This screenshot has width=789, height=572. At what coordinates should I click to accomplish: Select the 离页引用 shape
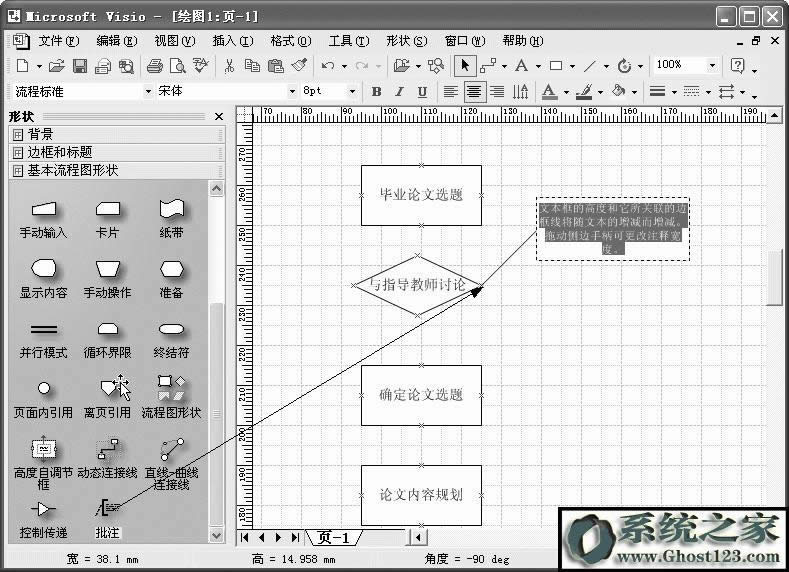tap(107, 398)
